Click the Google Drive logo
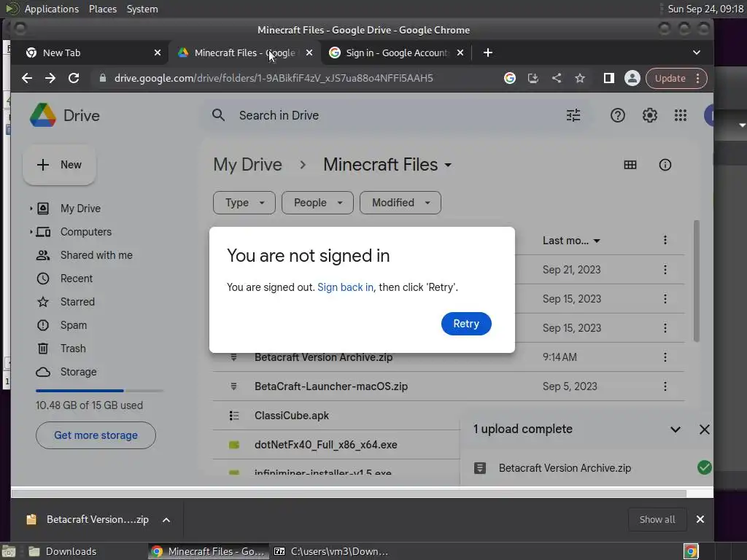 tap(43, 115)
